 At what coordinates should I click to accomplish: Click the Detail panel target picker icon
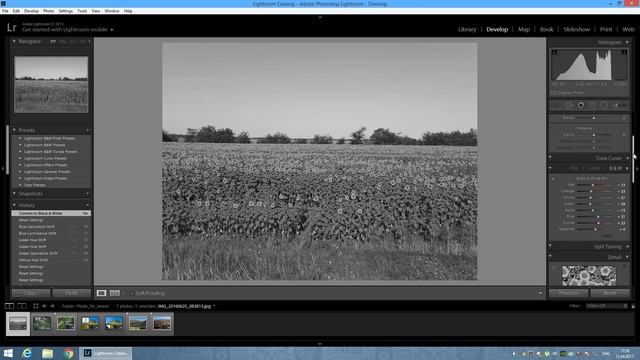click(554, 268)
